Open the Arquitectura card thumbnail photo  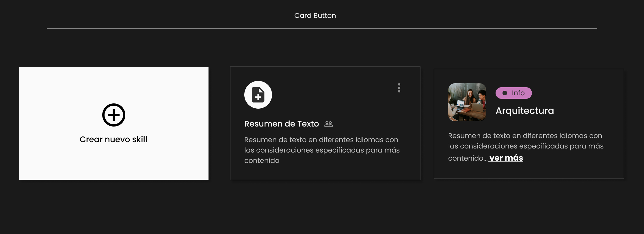467,102
